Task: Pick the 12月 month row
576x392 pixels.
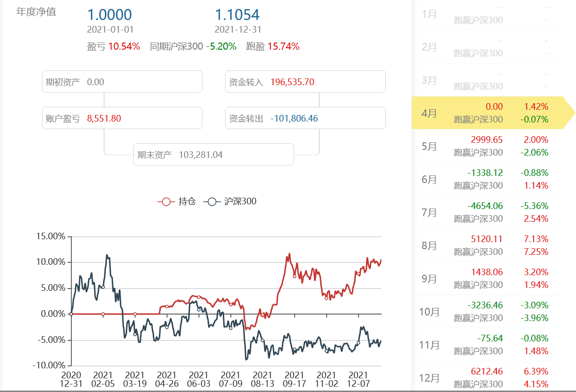Action: point(487,377)
